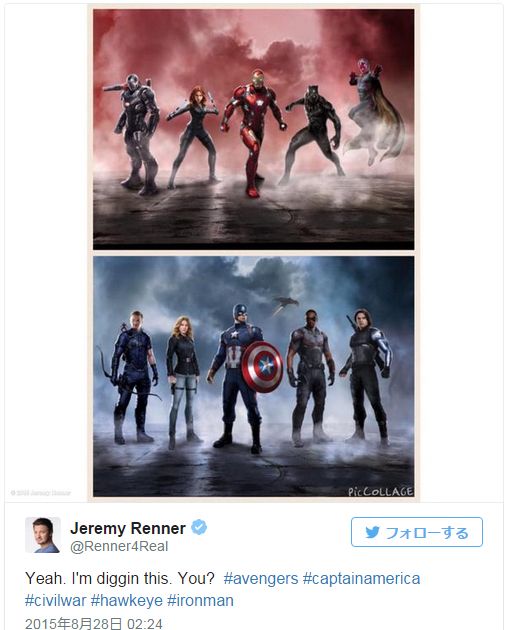Click the PicCollage watermark on the image
This screenshot has width=508, height=630.
coord(380,491)
